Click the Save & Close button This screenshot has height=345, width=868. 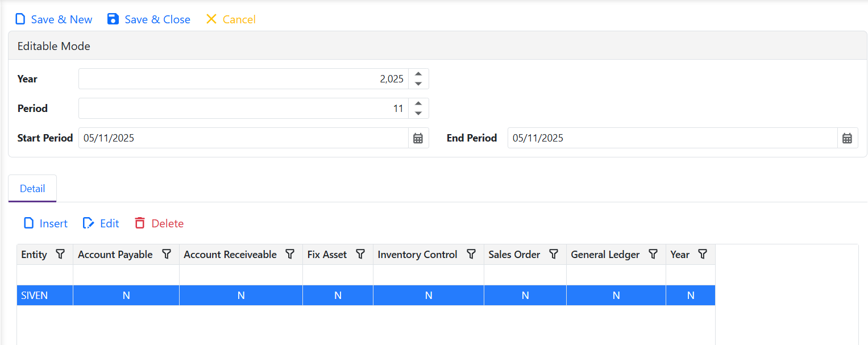click(x=149, y=19)
